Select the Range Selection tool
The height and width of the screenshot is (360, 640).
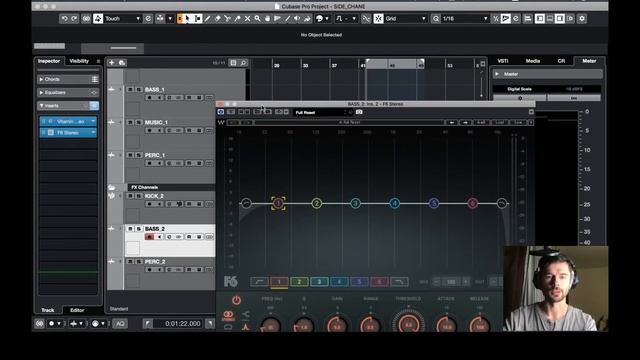(198, 19)
